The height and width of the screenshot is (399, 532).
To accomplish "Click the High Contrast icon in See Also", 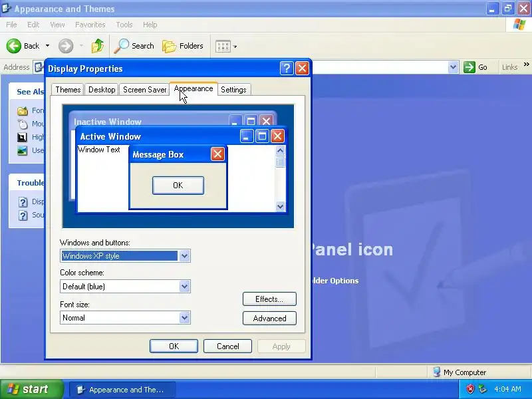I will [22, 137].
